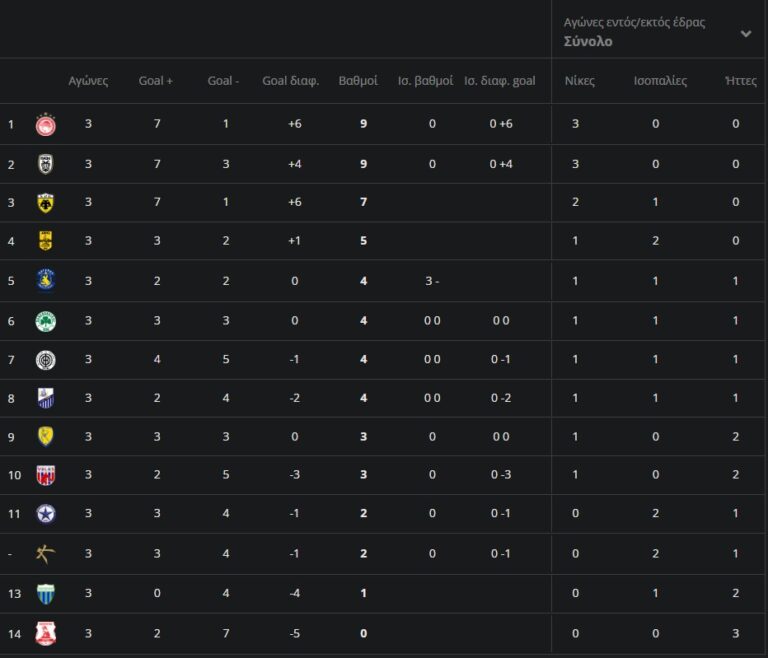Screen dimensions: 768x658
Task: Sort standings by Βαθμοί header
Action: pyautogui.click(x=358, y=81)
